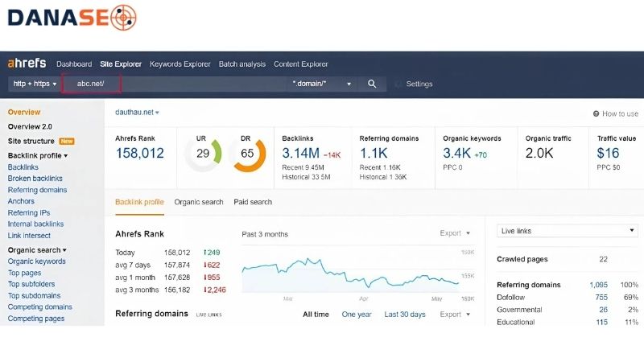Click the 2.0K organic traffic value
Viewport: 644px width, 362px height.
click(x=539, y=153)
